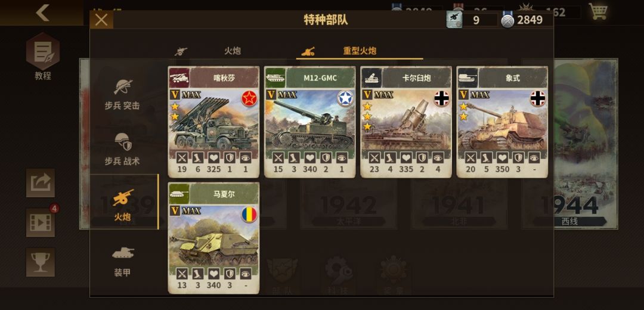
Task: Select the 步兵 战术 tactical infantry category
Action: tap(122, 149)
